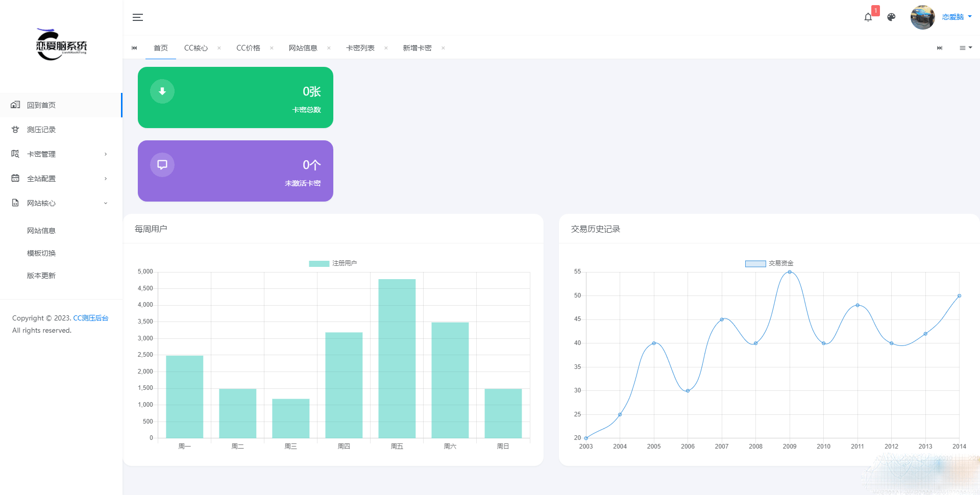Image resolution: width=980 pixels, height=495 pixels.
Task: Open the notification bell
Action: click(x=868, y=17)
